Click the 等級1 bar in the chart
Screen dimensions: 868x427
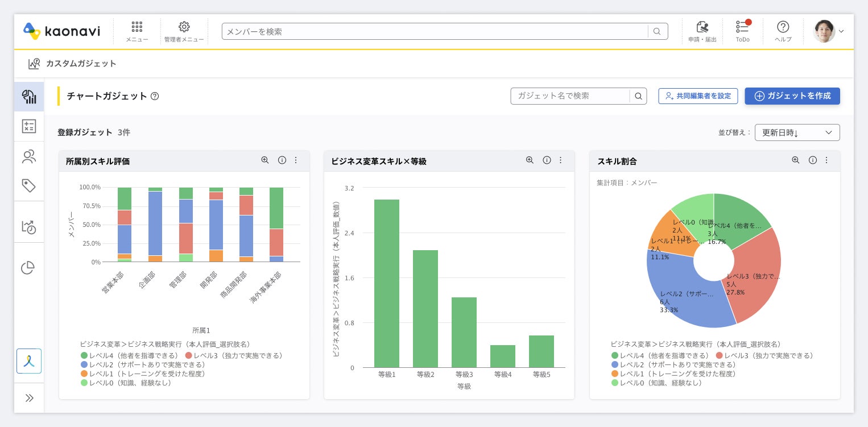click(x=387, y=284)
